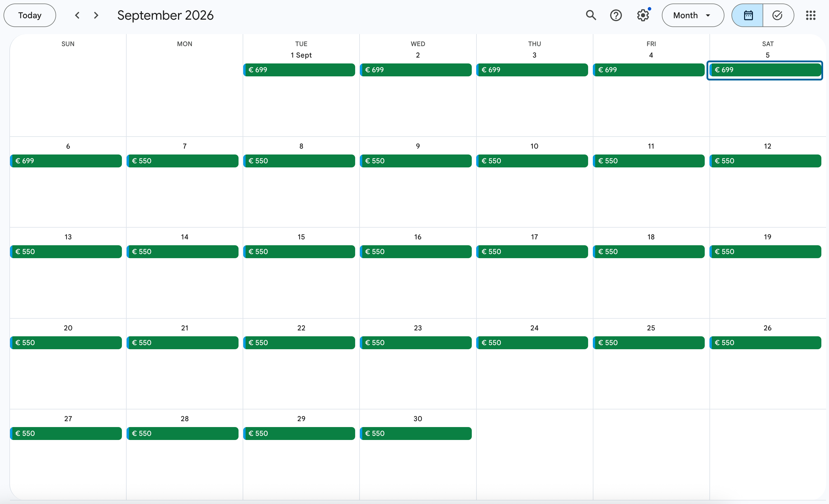Screen dimensions: 829x504
Task: Select the date number 5
Action: pyautogui.click(x=767, y=55)
